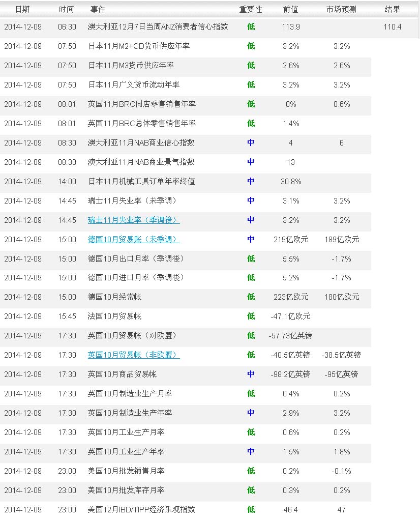Image resolution: width=420 pixels, height=520 pixels.
Task: Open link 德国10月贸易账（未季调）
Action: 134,240
